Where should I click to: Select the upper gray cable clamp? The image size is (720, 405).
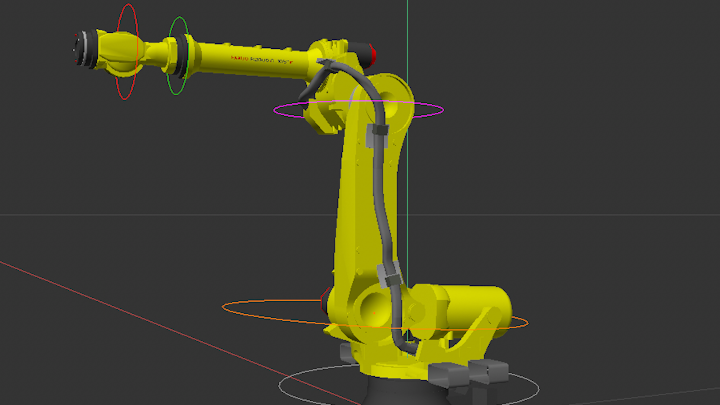tap(378, 136)
